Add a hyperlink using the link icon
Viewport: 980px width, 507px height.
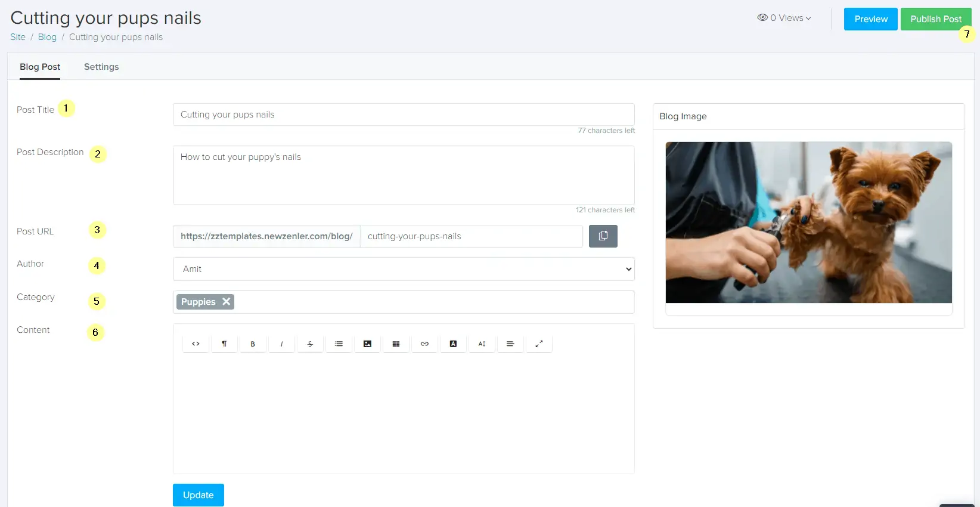point(424,344)
